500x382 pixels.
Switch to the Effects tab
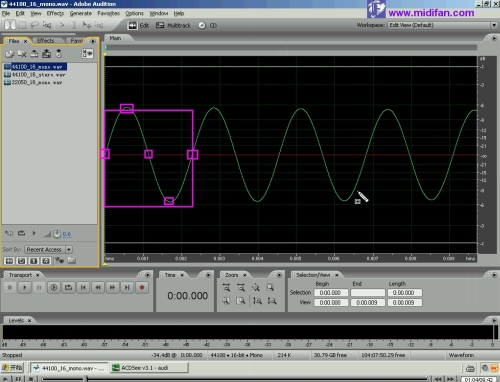click(x=46, y=41)
